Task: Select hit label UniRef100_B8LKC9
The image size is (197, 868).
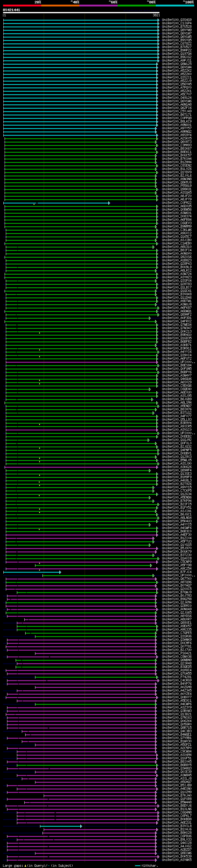Action: tap(177, 122)
